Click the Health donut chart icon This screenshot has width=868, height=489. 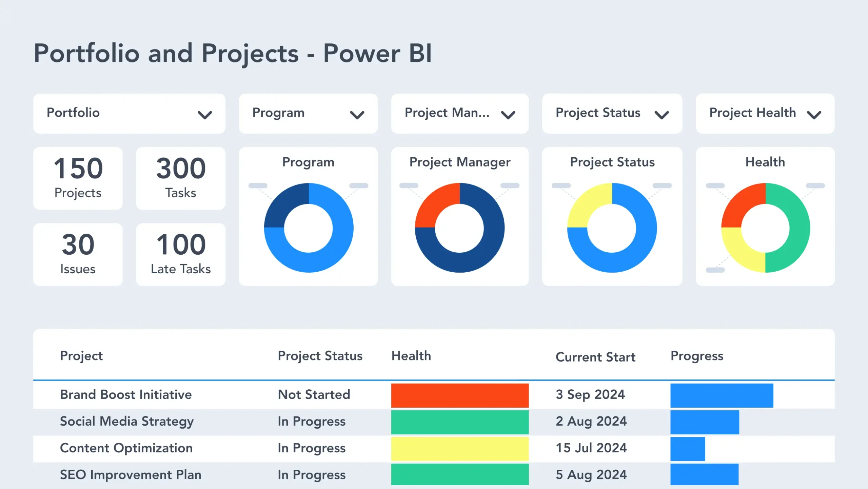pyautogui.click(x=765, y=229)
